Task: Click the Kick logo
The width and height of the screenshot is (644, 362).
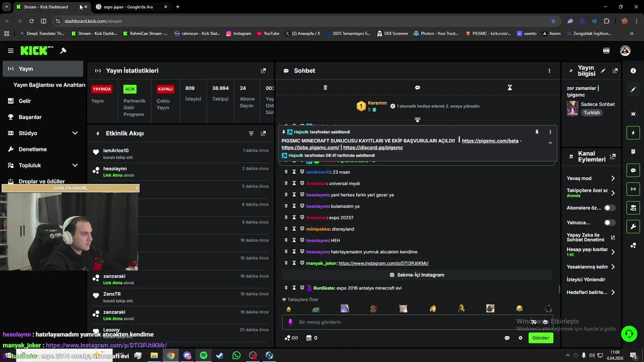Action: pyautogui.click(x=37, y=50)
